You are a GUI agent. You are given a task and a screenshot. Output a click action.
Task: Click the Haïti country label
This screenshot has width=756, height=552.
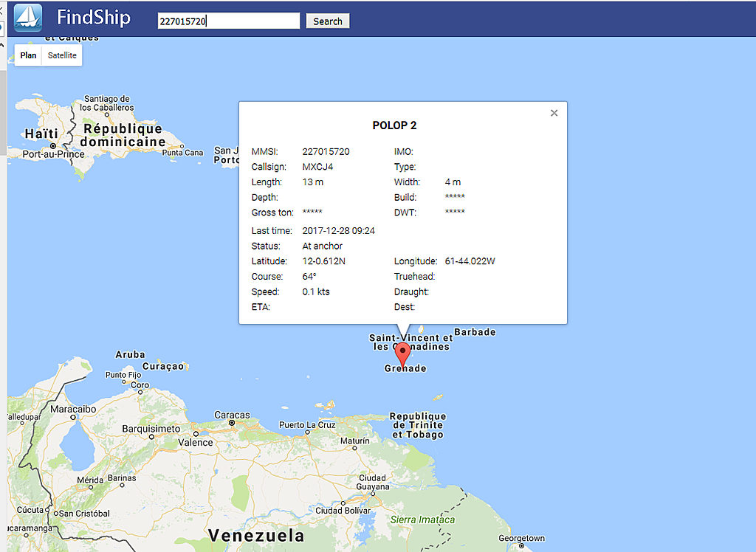(41, 134)
